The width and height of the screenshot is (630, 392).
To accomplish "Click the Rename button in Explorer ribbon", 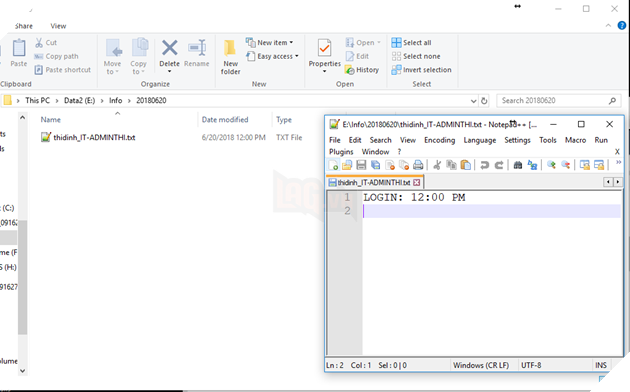I will [196, 53].
